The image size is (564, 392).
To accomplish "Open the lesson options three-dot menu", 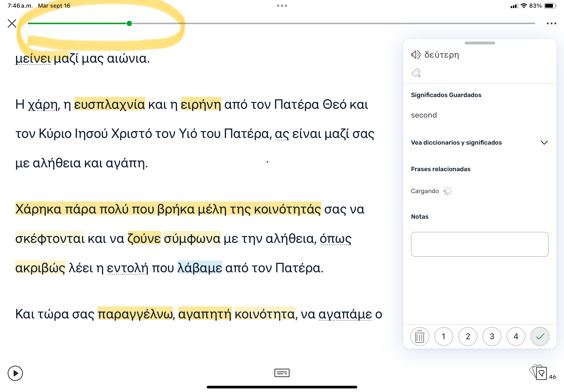I will click(551, 23).
